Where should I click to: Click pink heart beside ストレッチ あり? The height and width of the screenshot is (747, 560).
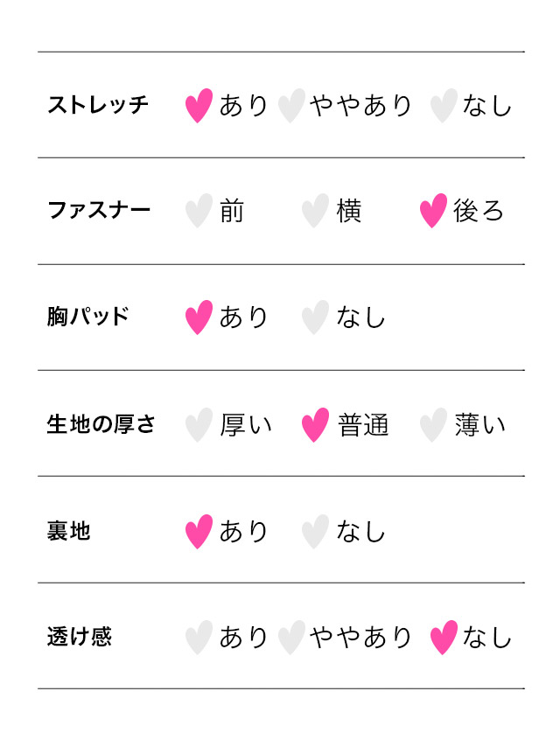199,106
